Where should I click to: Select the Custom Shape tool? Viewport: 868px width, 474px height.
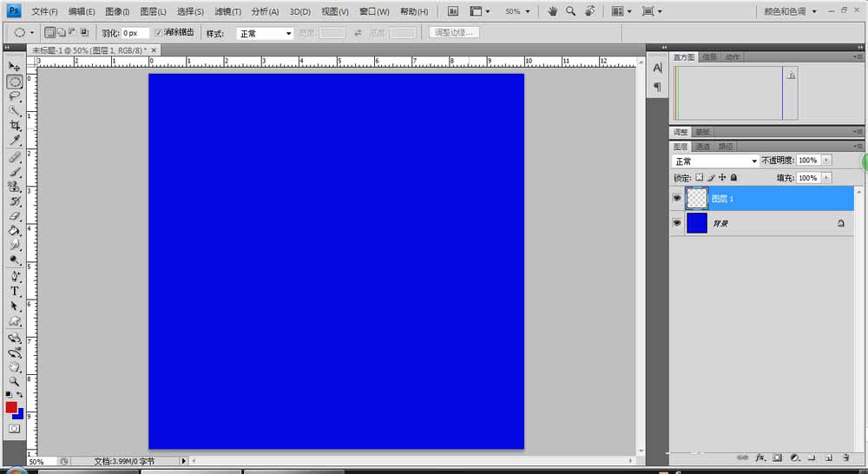tap(15, 320)
